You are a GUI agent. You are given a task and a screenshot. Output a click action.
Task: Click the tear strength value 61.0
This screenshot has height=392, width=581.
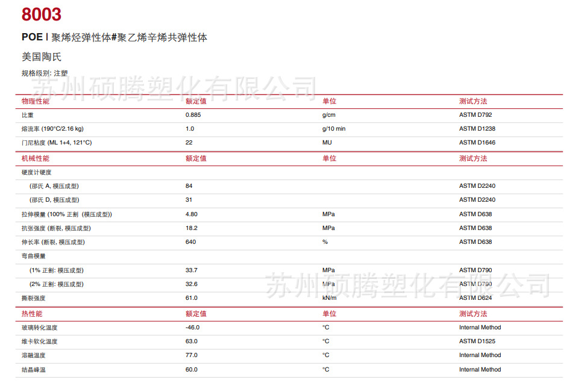pos(192,298)
